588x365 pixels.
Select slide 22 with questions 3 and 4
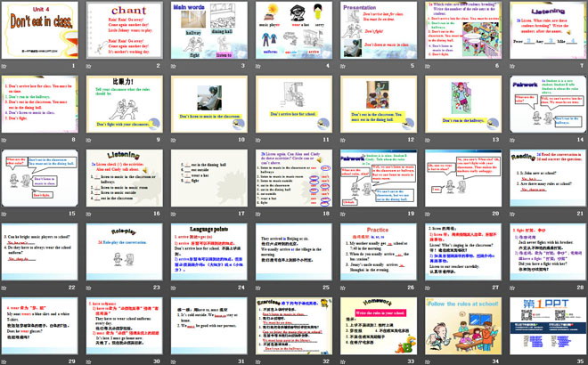pos(40,252)
